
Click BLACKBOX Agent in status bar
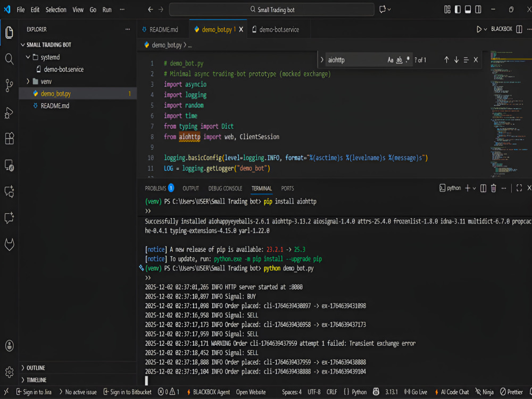pyautogui.click(x=208, y=392)
